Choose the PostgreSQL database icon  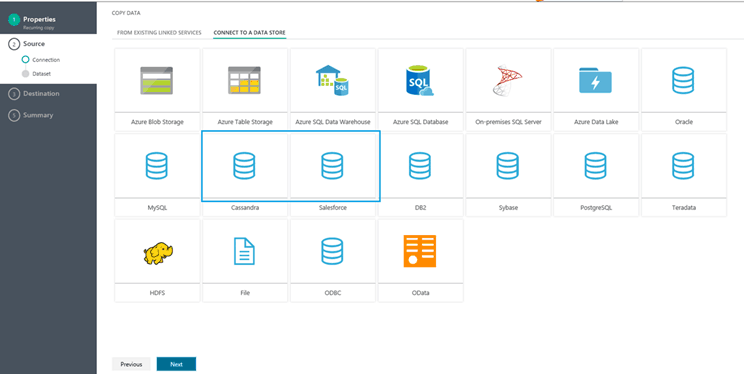point(595,166)
